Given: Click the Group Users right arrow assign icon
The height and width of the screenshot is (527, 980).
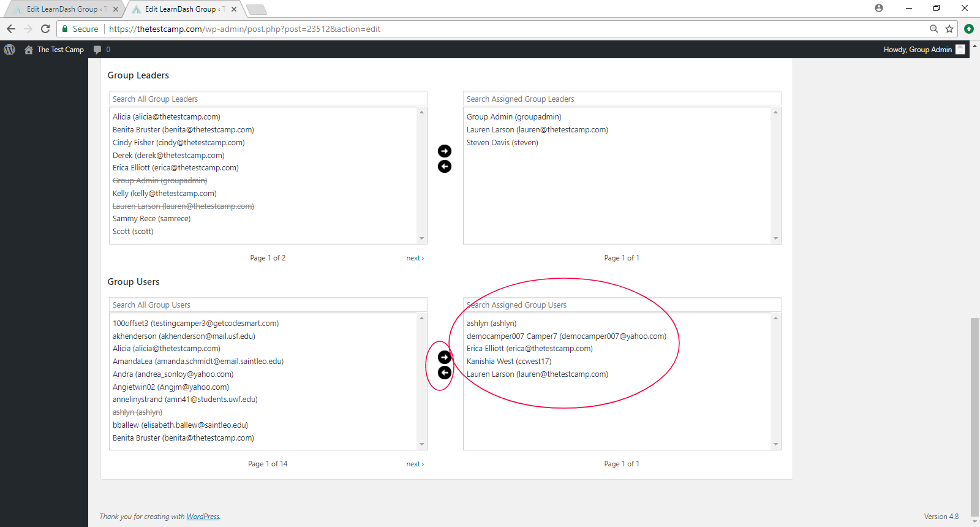Looking at the screenshot, I should point(445,357).
